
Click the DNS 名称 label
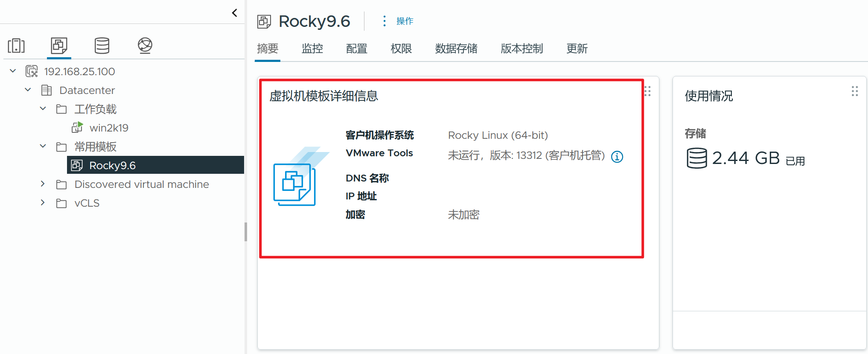tap(367, 178)
